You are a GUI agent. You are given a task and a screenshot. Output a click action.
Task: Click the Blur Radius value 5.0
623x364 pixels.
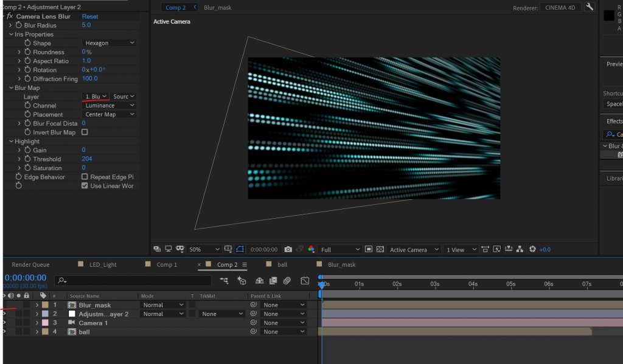[x=86, y=26]
